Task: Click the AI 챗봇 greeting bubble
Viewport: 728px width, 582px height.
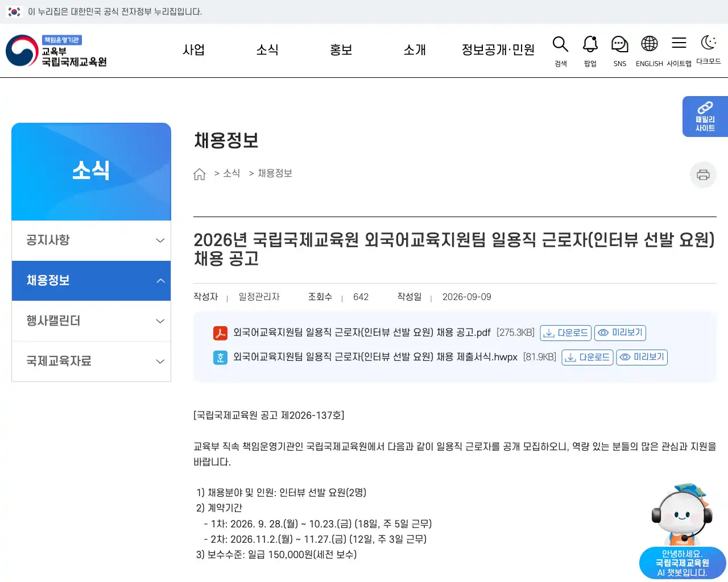Action: click(682, 563)
